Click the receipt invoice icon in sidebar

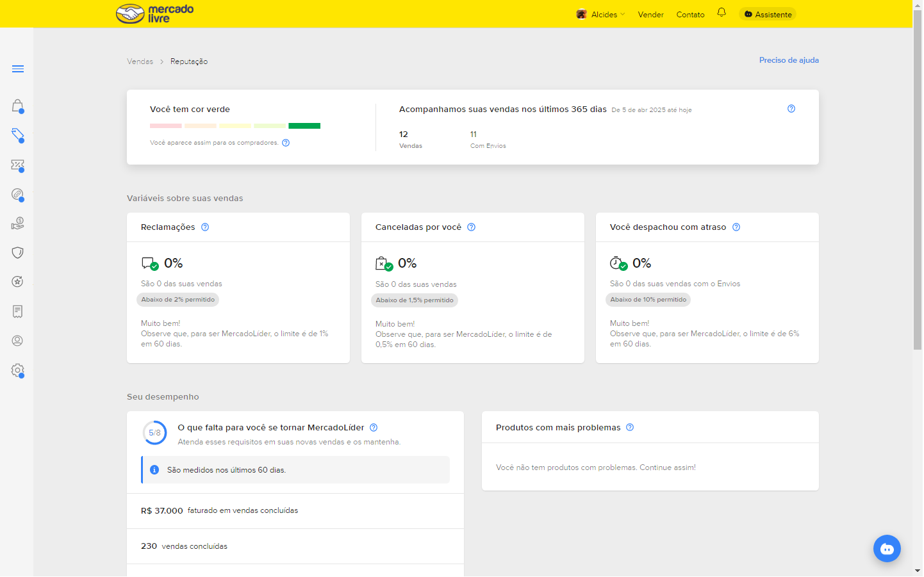click(x=18, y=311)
